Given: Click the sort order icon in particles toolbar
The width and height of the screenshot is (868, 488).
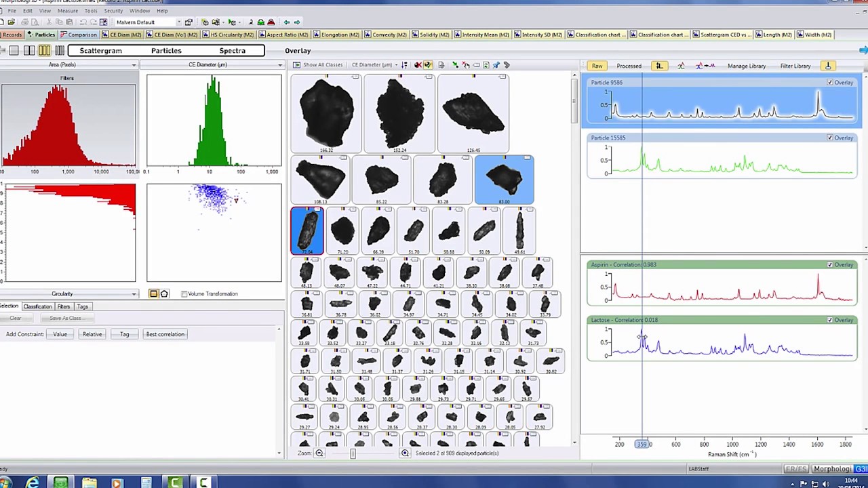Looking at the screenshot, I should coord(405,65).
